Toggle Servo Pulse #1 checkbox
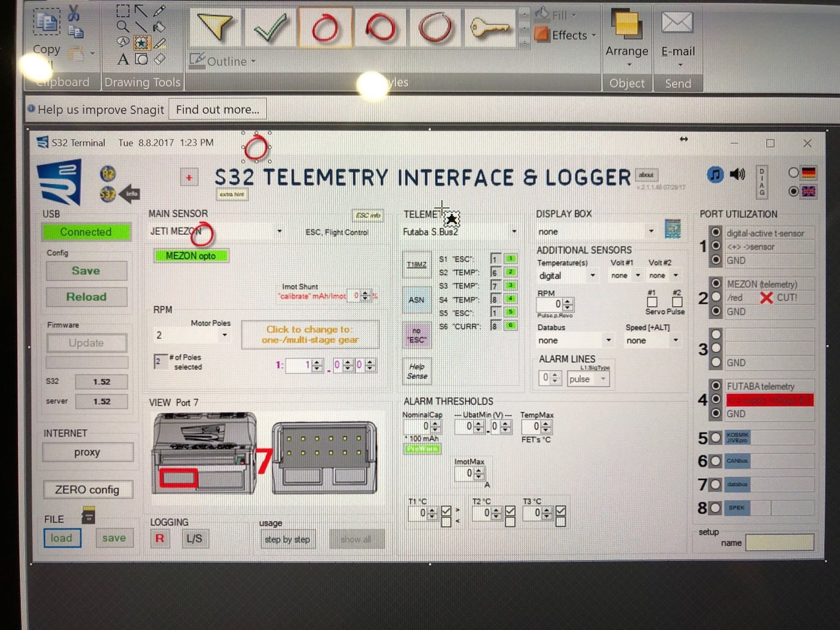The height and width of the screenshot is (630, 840). point(652,302)
